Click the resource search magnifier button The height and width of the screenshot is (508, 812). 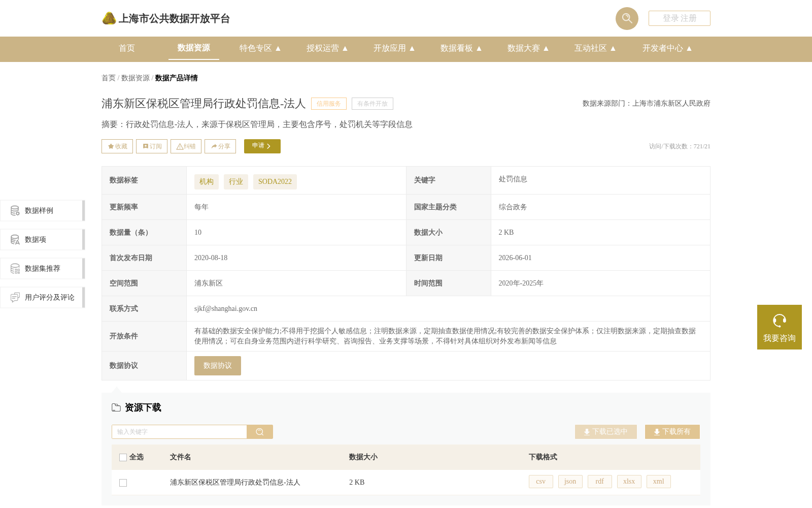[x=260, y=432]
